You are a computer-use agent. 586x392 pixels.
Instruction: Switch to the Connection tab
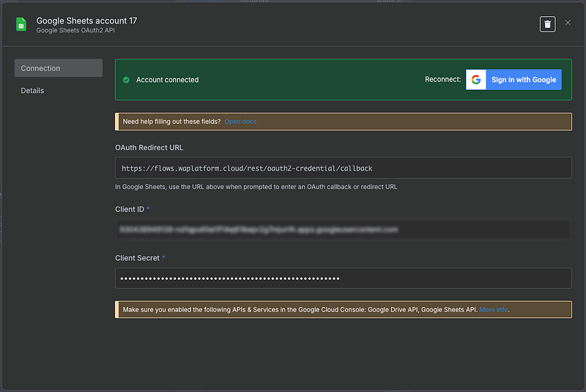click(58, 68)
